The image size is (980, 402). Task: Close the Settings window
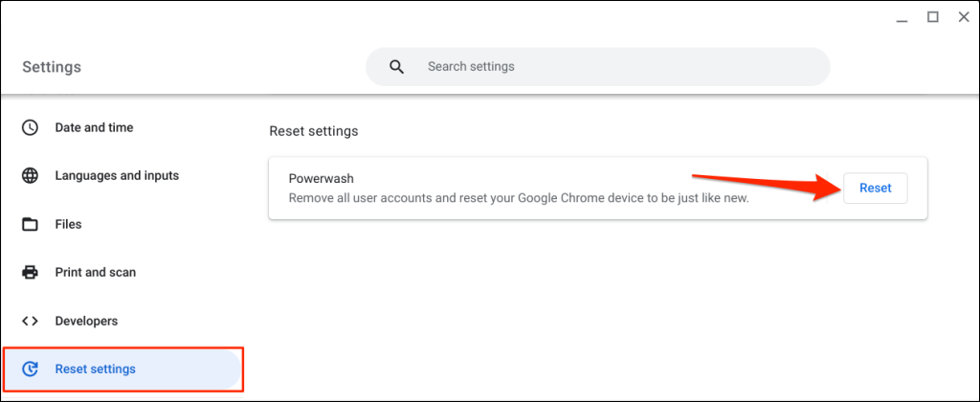[964, 17]
